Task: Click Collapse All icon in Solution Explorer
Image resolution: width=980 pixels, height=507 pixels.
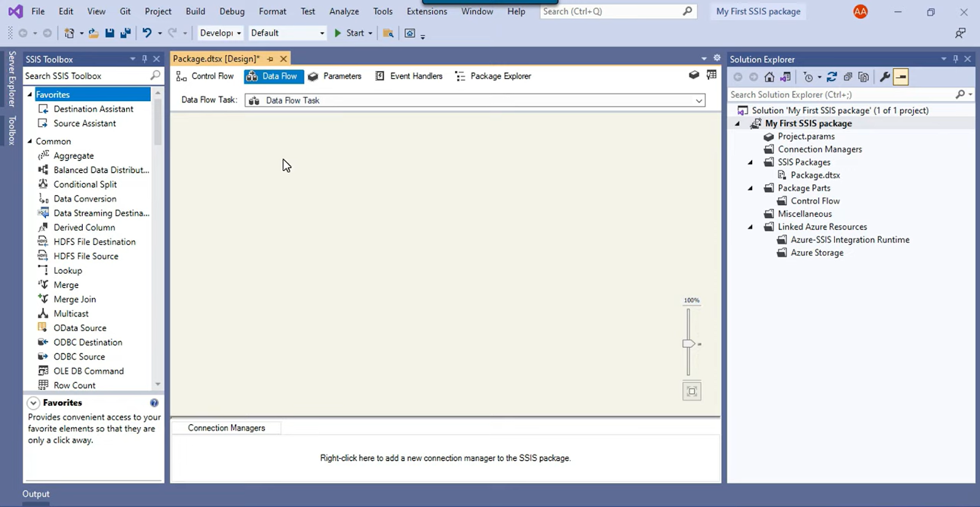Action: [848, 77]
